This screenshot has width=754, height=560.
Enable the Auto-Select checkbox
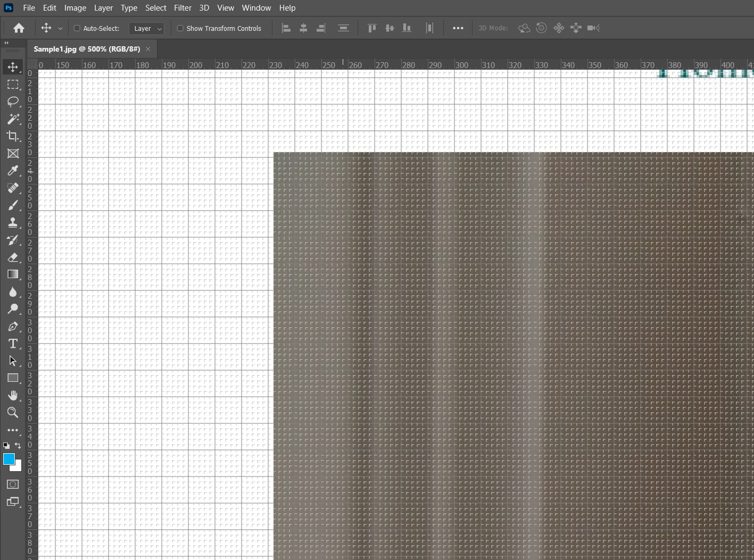click(77, 28)
